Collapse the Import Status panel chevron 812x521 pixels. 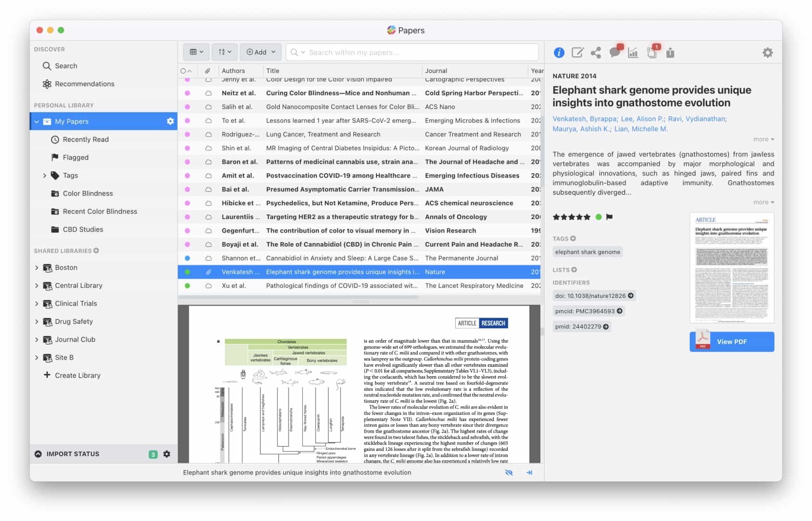click(38, 454)
